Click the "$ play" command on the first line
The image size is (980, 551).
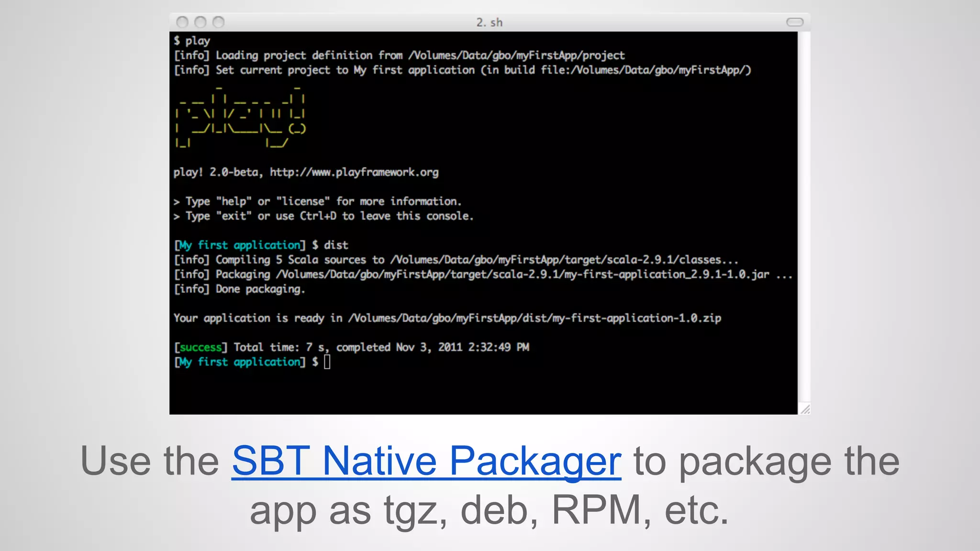pos(192,41)
